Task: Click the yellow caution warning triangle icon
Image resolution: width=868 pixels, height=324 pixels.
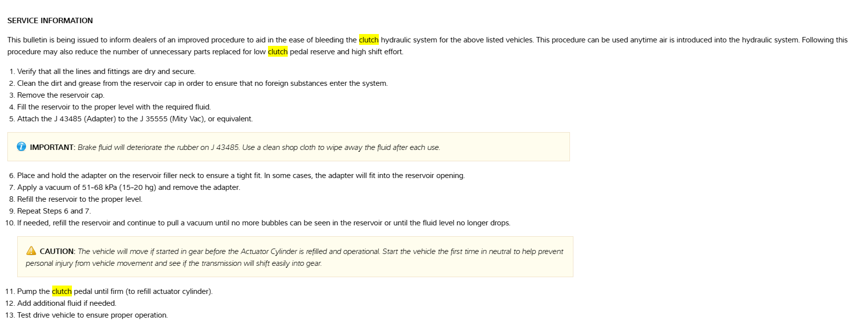Action: coord(31,251)
